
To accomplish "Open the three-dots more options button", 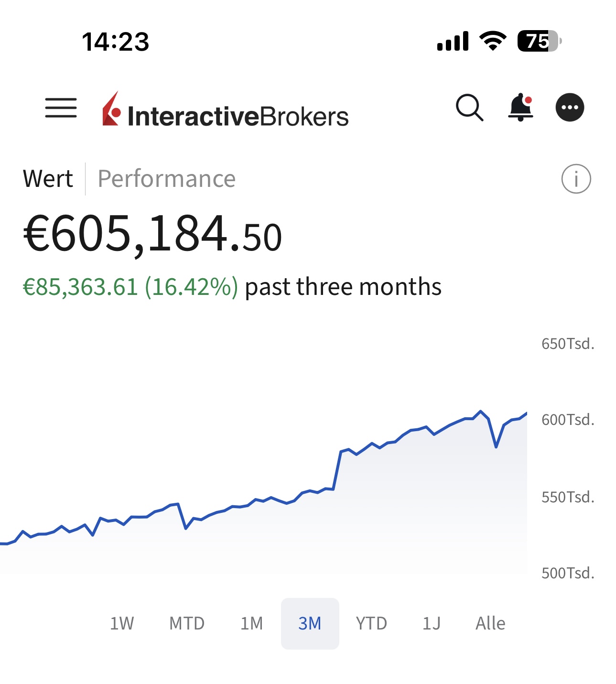I will click(570, 108).
